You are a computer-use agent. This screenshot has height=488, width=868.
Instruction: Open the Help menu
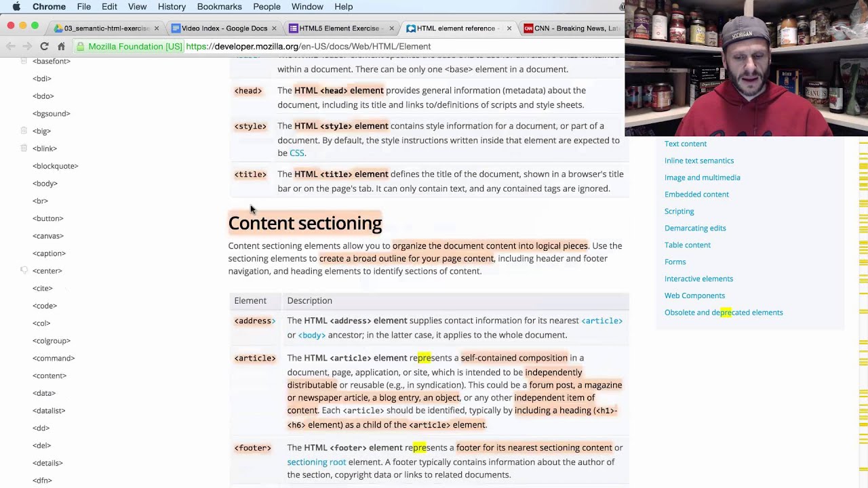click(343, 7)
